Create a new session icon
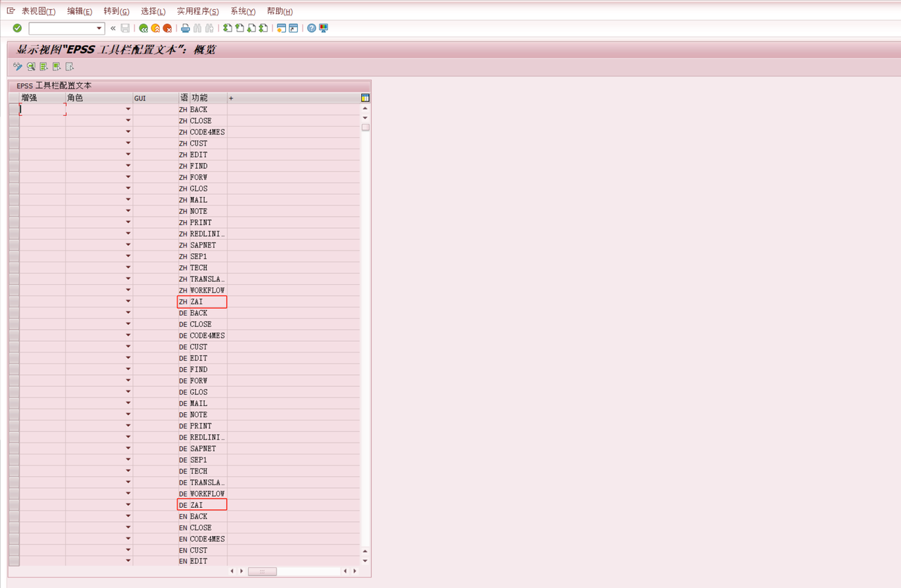This screenshot has width=901, height=588. (282, 28)
